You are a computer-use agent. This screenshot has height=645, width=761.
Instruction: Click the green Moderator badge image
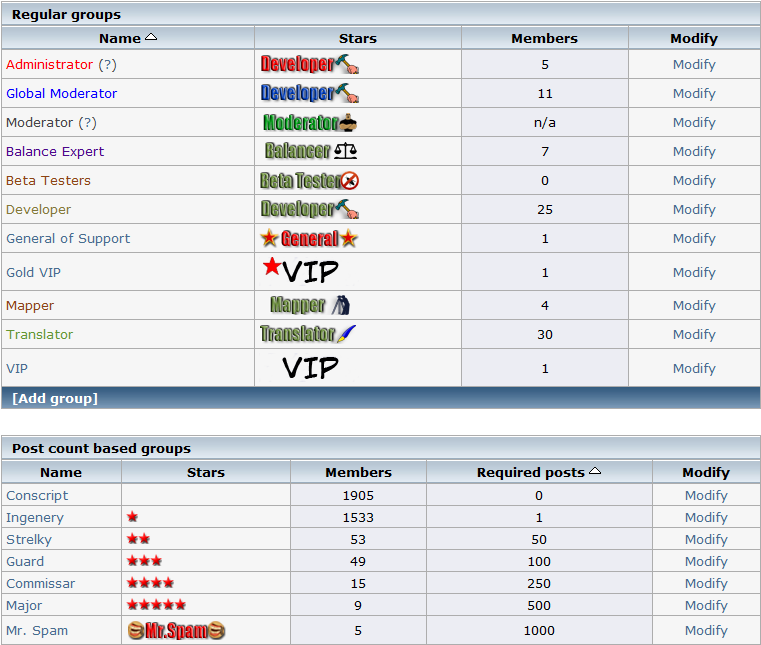pyautogui.click(x=310, y=122)
